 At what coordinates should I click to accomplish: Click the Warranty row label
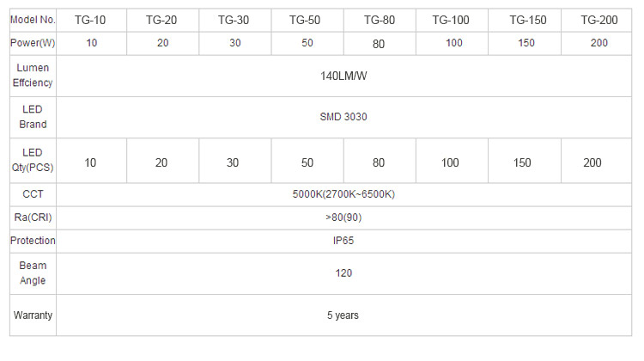(33, 315)
